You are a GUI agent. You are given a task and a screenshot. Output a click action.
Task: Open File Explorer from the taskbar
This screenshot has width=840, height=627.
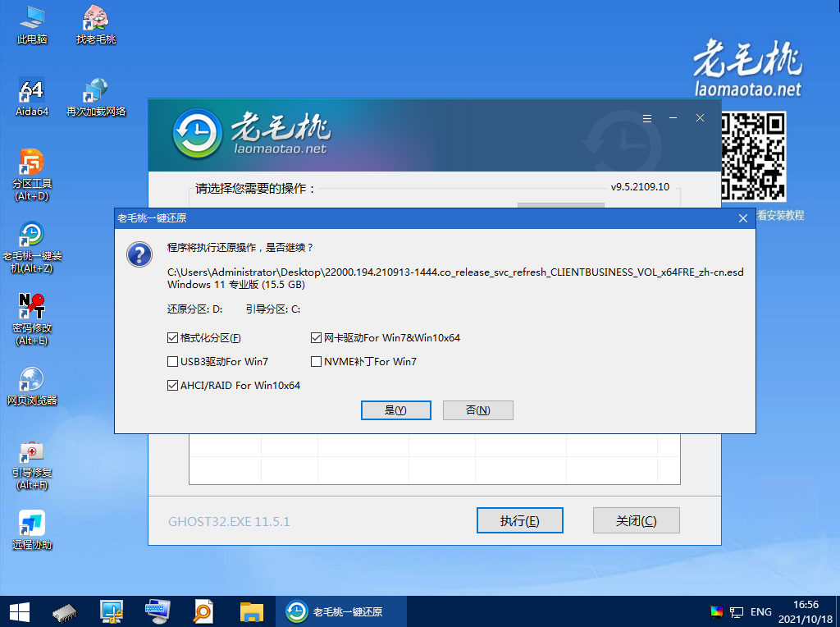(251, 612)
